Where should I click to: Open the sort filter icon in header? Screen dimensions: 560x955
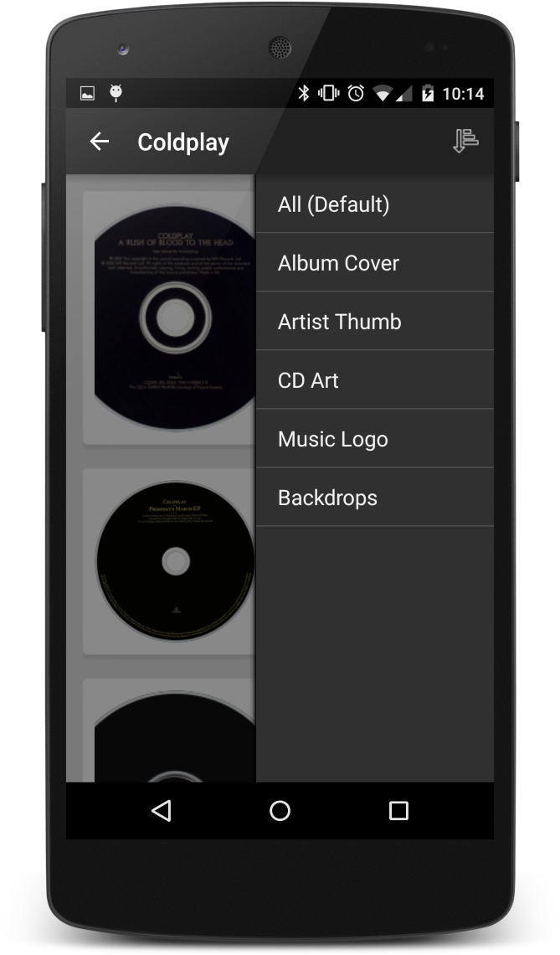point(465,141)
